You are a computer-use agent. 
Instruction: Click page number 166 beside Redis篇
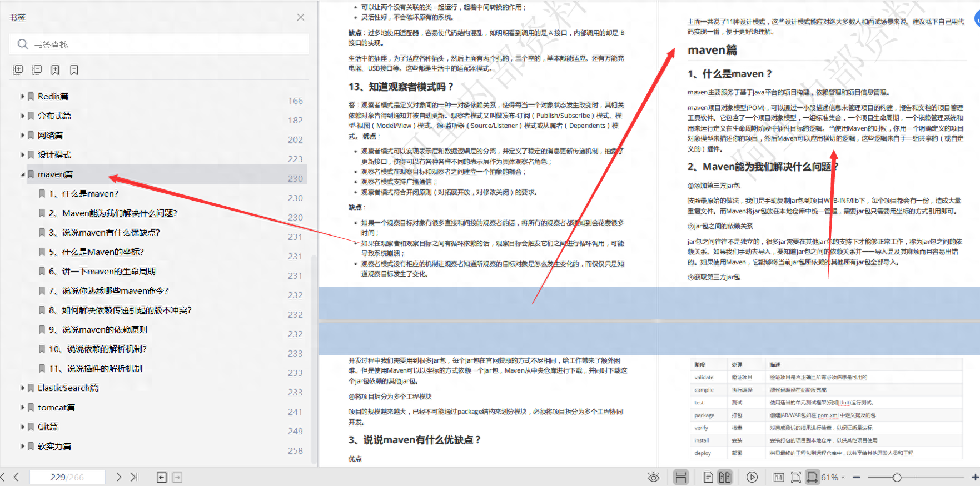(295, 101)
